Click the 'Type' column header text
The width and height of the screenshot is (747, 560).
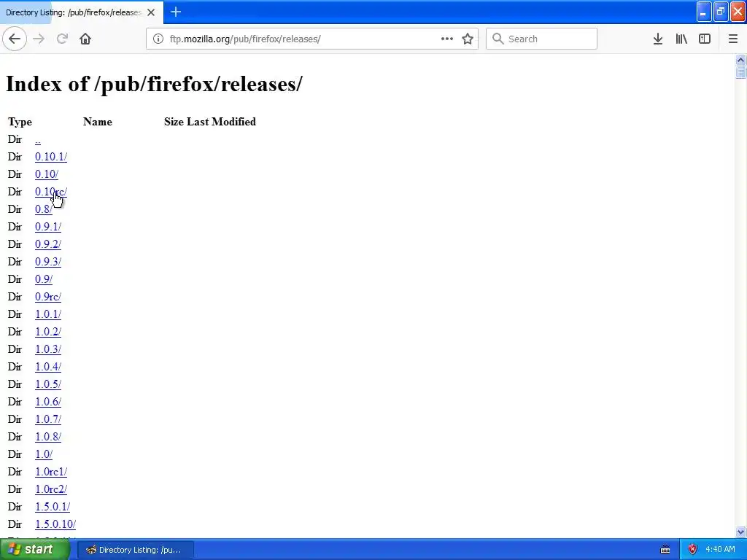[x=20, y=122]
